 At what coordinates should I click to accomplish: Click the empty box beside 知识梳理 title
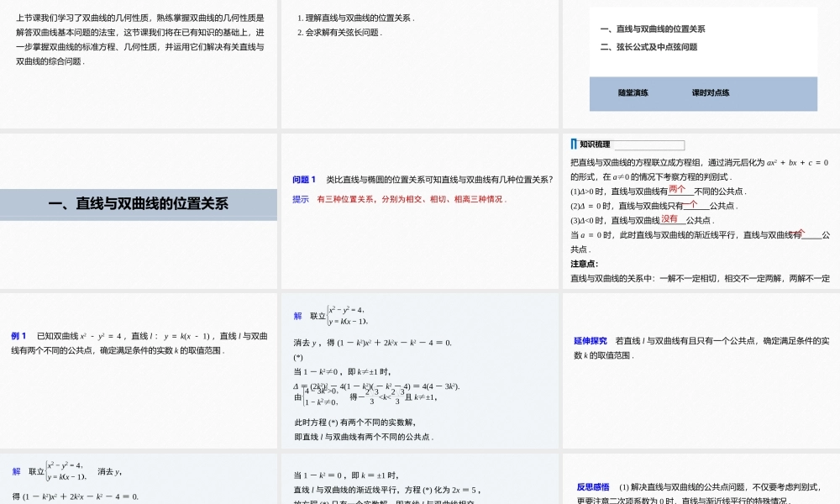pyautogui.click(x=650, y=145)
